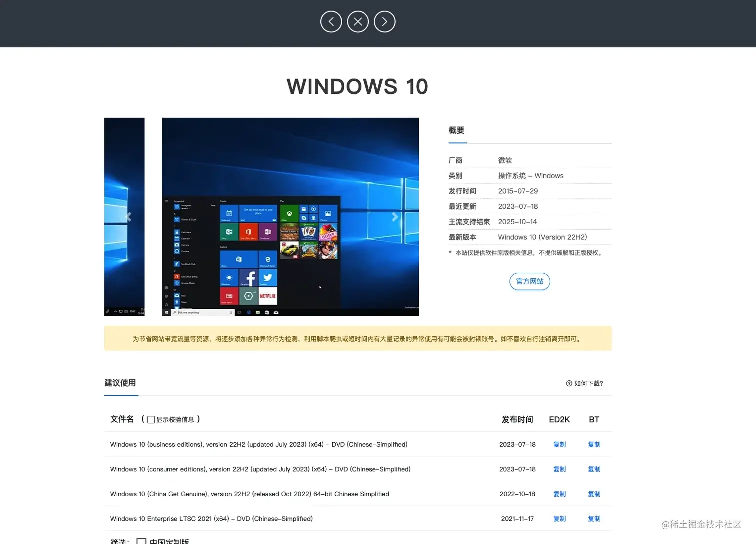Copy ED2K link for Enterprise LTSC 2021 row
Image resolution: width=756 pixels, height=544 pixels.
(x=559, y=519)
